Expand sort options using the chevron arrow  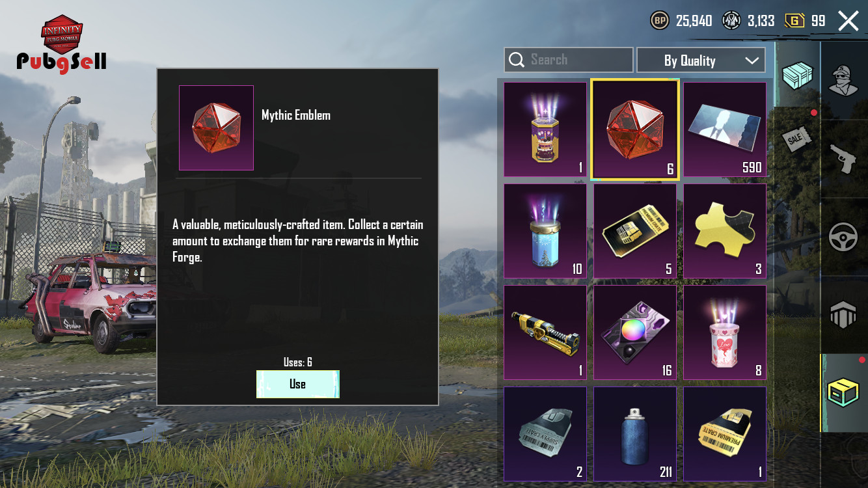[752, 61]
